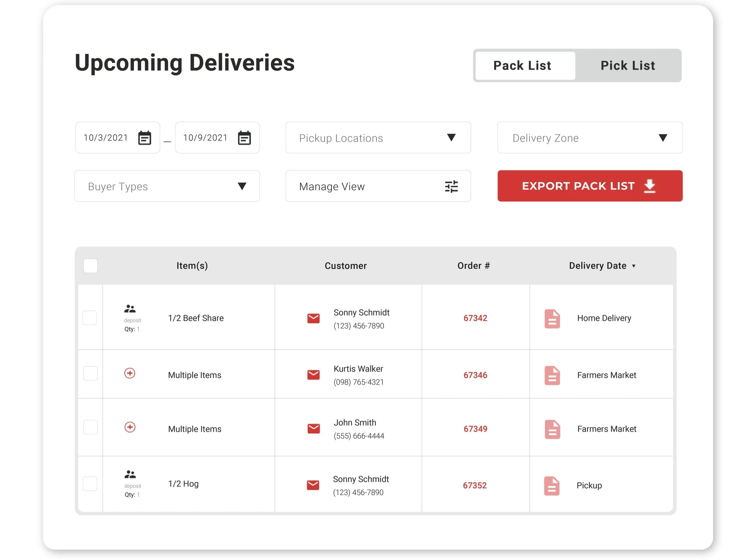Open the end date calendar icon
The image size is (756, 560).
coord(244,138)
